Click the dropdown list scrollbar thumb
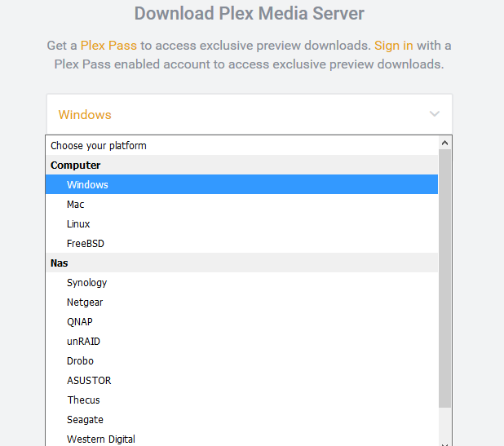The width and height of the screenshot is (504, 446). click(445, 277)
